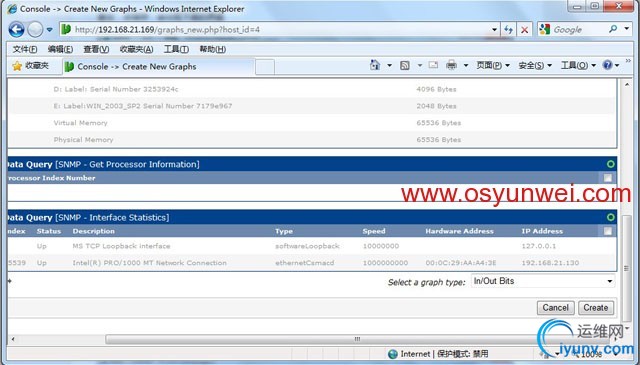Screen dimensions: 640x365
Task: Click vertical scrollbar up arrow
Action: click(x=627, y=85)
